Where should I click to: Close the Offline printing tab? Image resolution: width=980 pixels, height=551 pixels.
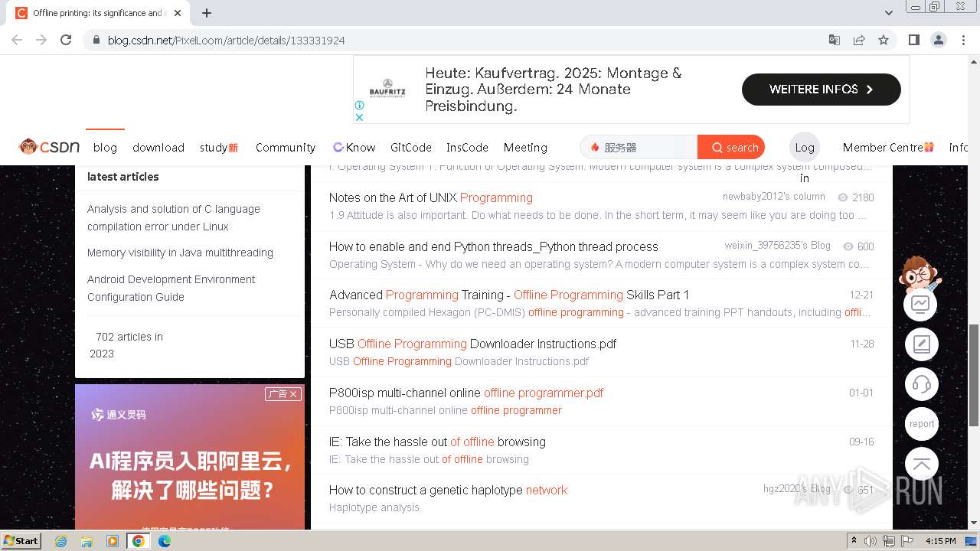[178, 13]
